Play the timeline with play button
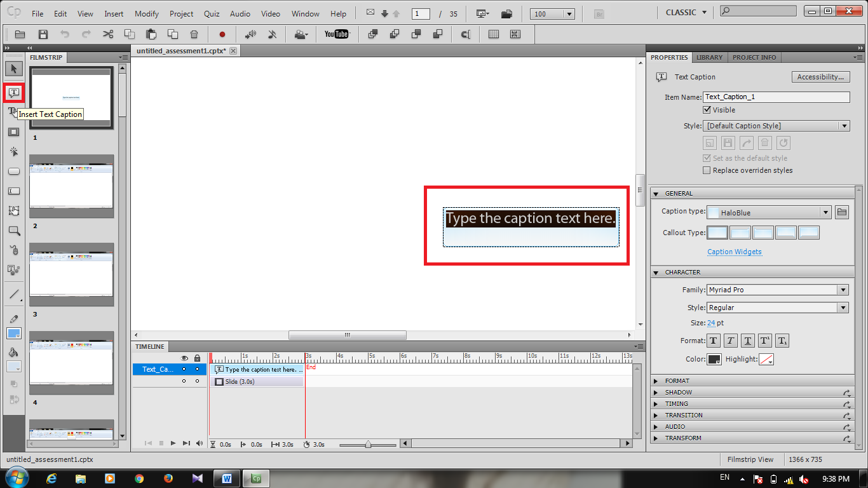Viewport: 868px width, 488px height. (173, 444)
